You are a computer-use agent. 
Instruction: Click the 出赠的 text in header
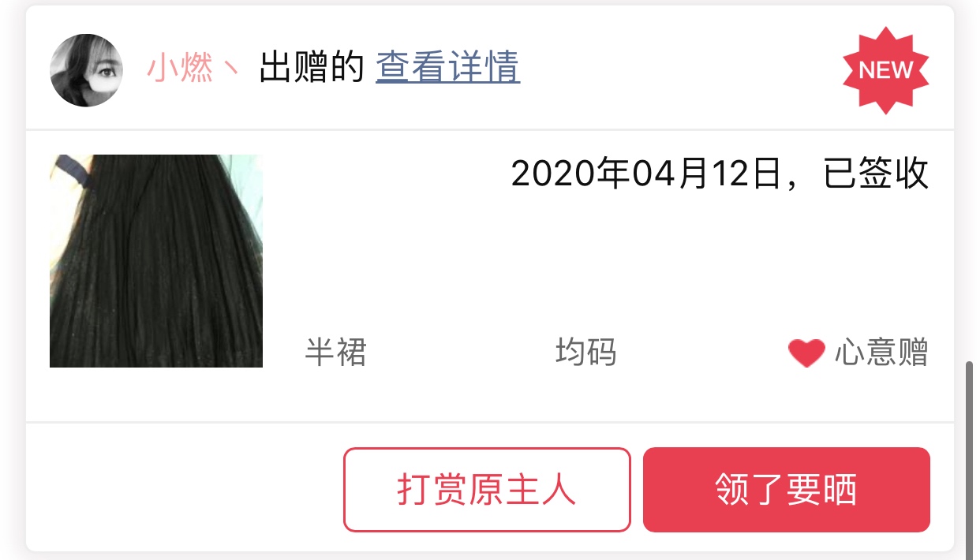click(312, 69)
